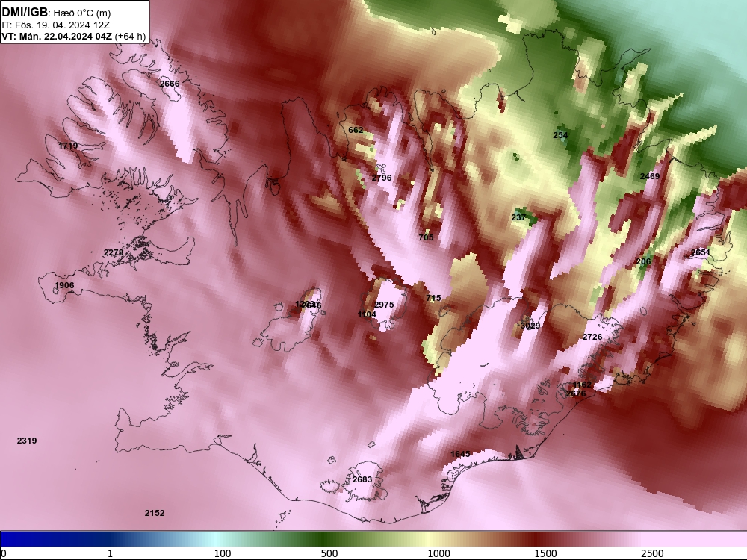The width and height of the screenshot is (747, 560).
Task: Click the 500 tick on color scale
Action: (329, 553)
